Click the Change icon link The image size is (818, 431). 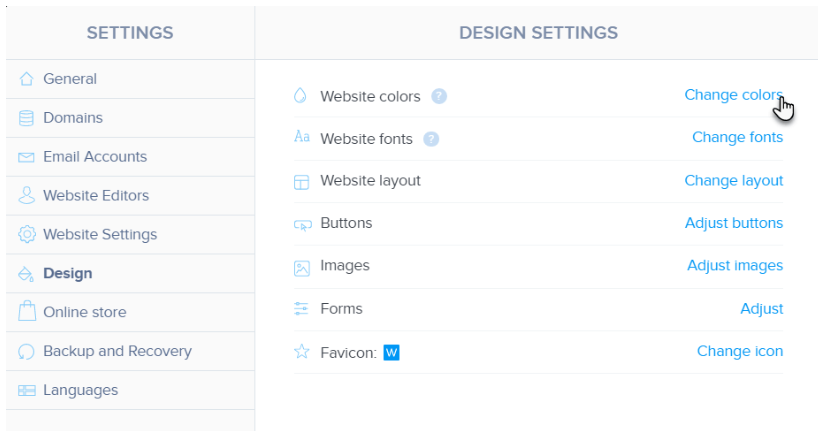(740, 351)
